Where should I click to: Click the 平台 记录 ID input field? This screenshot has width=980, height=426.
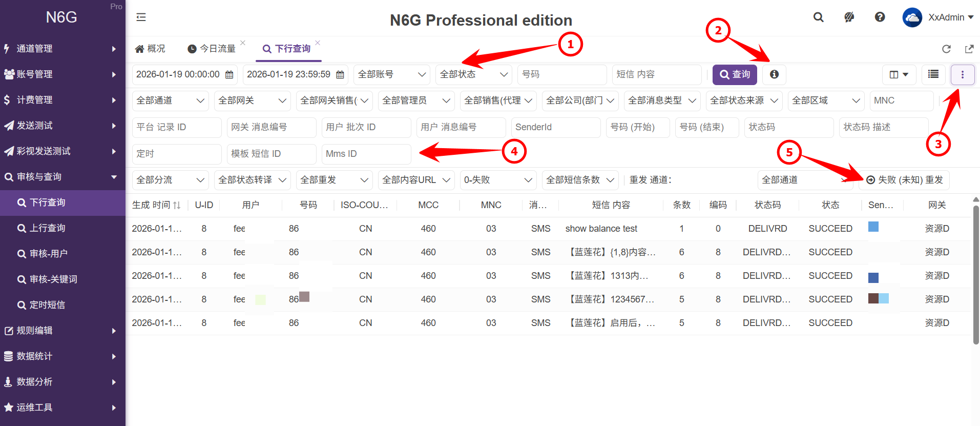(x=177, y=128)
